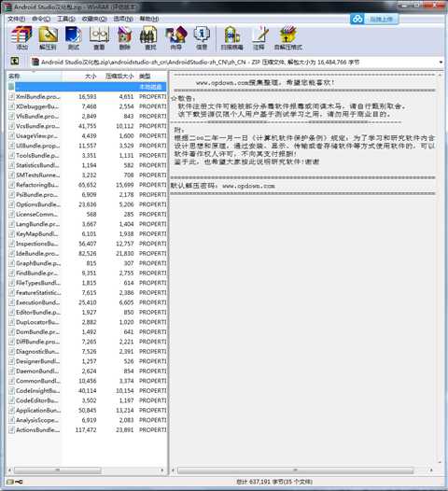
Task: Click the Virus Scan (扫描病毒) toolbar icon
Action: (232, 38)
